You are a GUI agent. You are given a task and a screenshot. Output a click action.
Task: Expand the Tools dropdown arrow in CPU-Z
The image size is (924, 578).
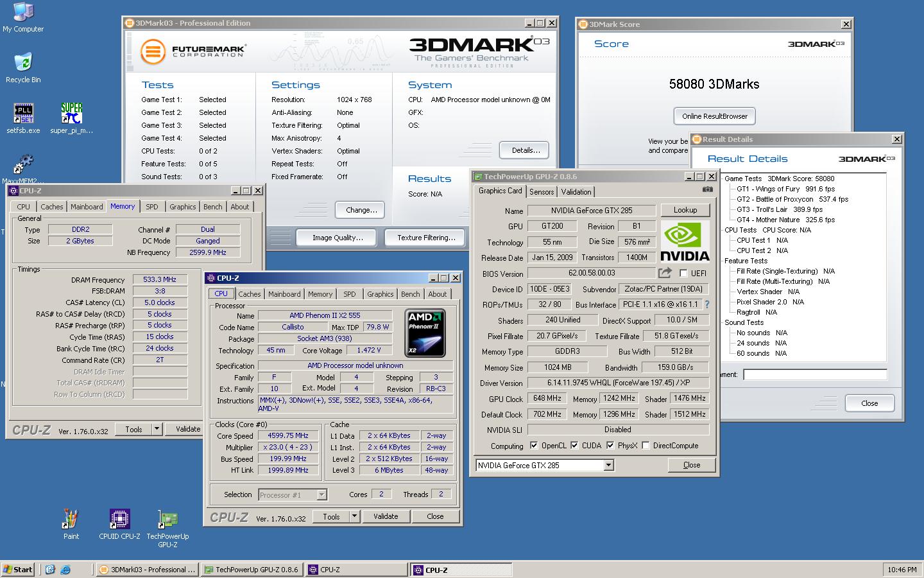point(354,516)
